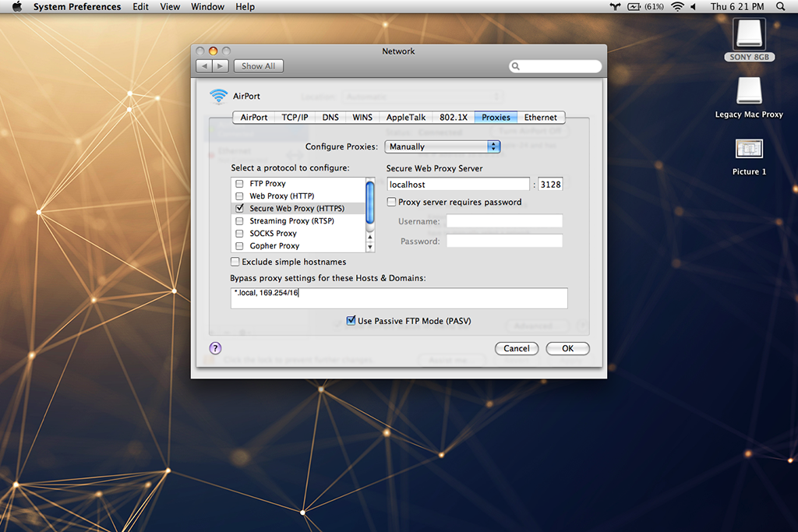Switch to the WINS tab
The width and height of the screenshot is (798, 532).
pos(362,118)
